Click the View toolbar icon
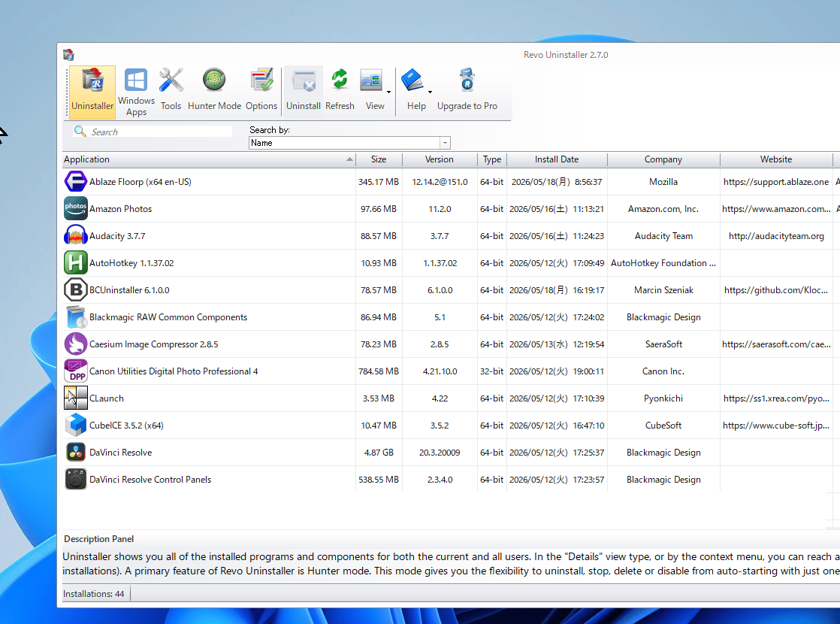Screen dimensions: 840x624 (x=370, y=81)
